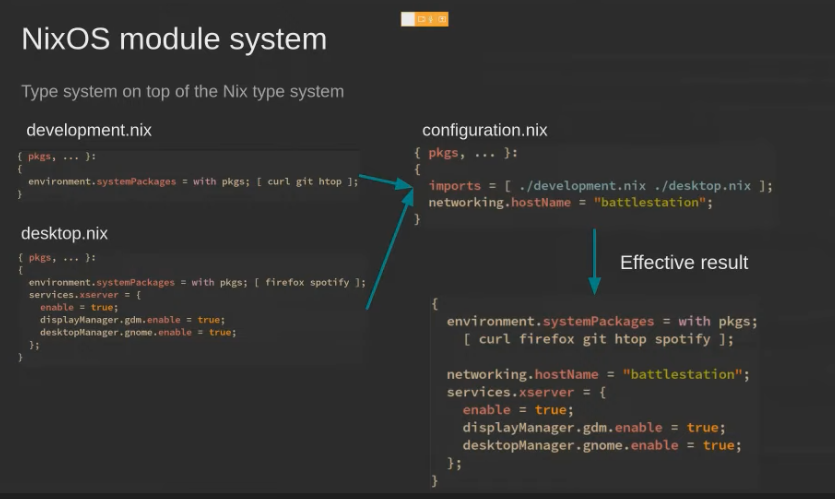
Task: Click the desktop.nix file heading
Action: (x=64, y=233)
